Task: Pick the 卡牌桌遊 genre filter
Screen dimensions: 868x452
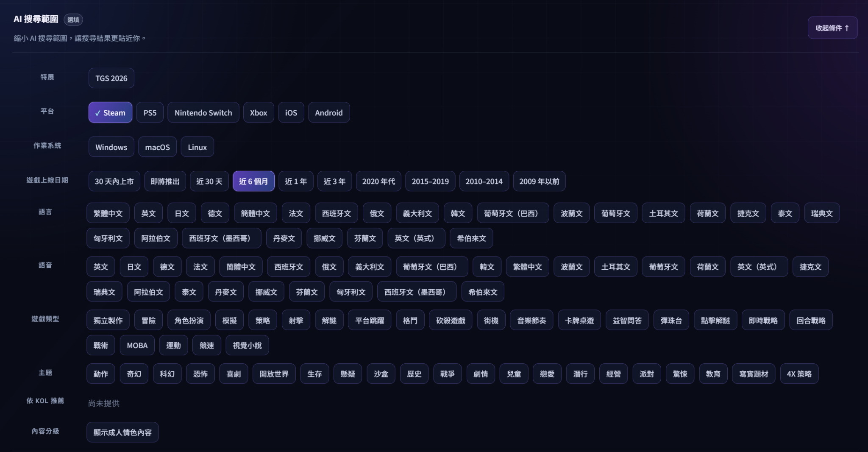Action: coord(579,320)
